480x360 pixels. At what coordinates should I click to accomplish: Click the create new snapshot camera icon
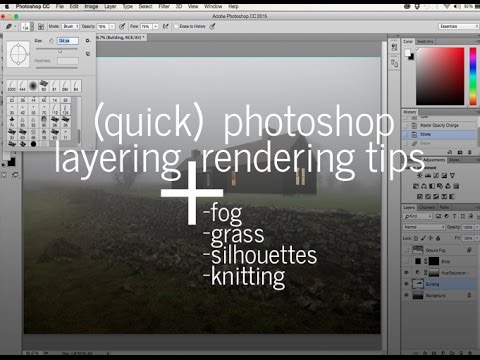(460, 152)
